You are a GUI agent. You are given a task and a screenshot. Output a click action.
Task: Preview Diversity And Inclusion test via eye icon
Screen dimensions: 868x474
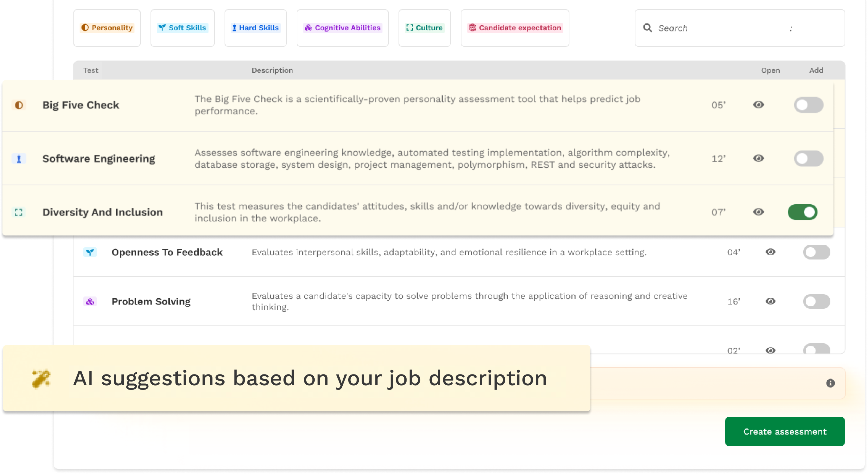(x=758, y=212)
